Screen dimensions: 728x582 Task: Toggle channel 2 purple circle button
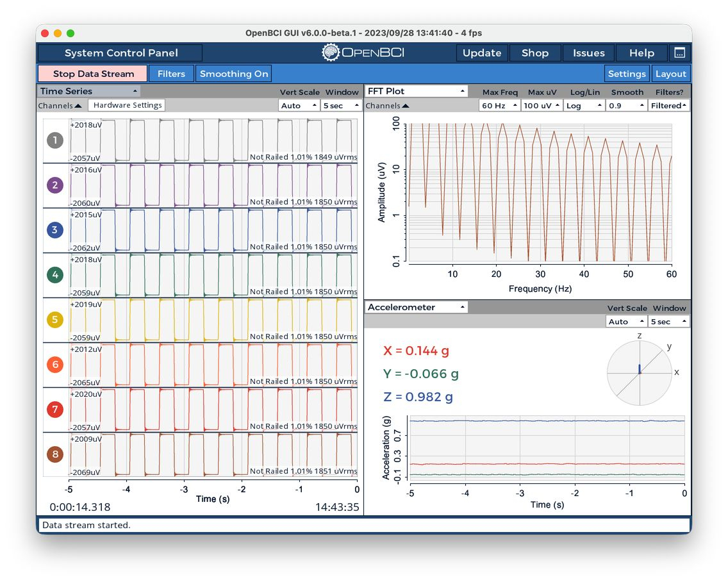coord(54,185)
